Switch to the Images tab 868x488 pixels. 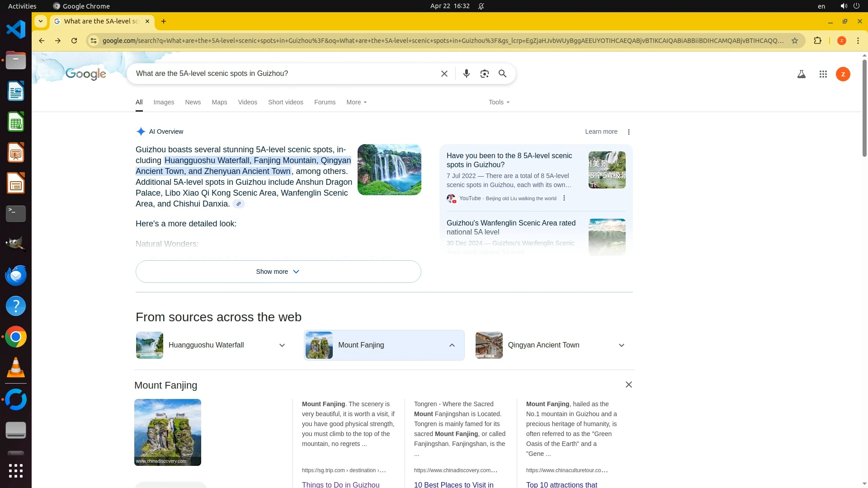tap(164, 102)
